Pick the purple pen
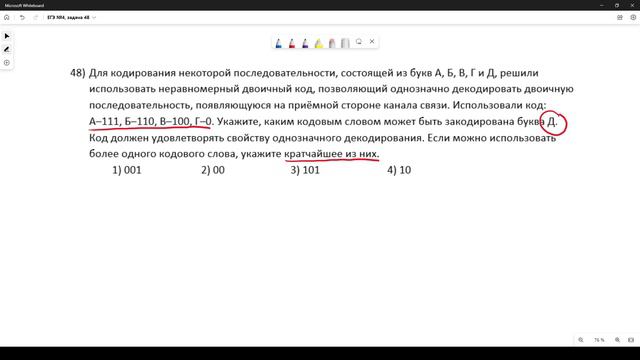 305,43
